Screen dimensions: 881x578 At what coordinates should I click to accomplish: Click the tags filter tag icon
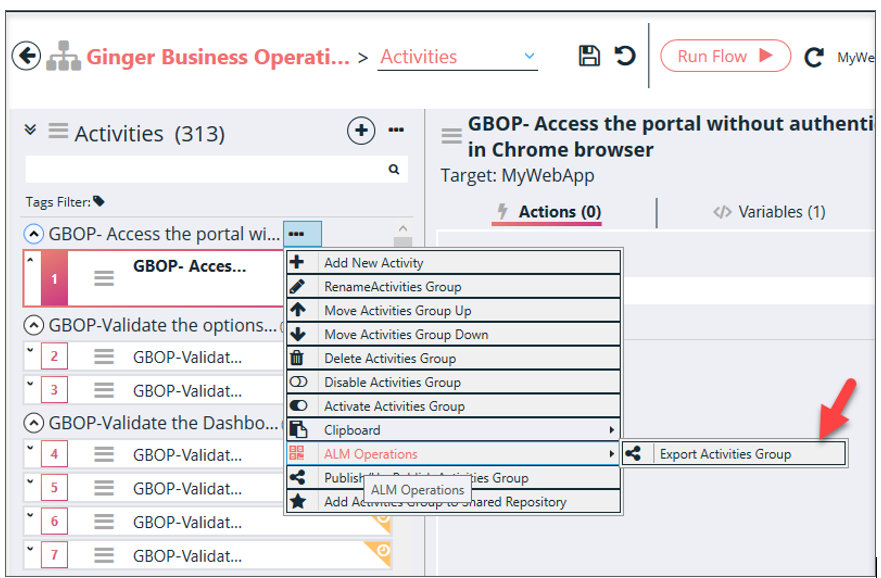point(99,201)
